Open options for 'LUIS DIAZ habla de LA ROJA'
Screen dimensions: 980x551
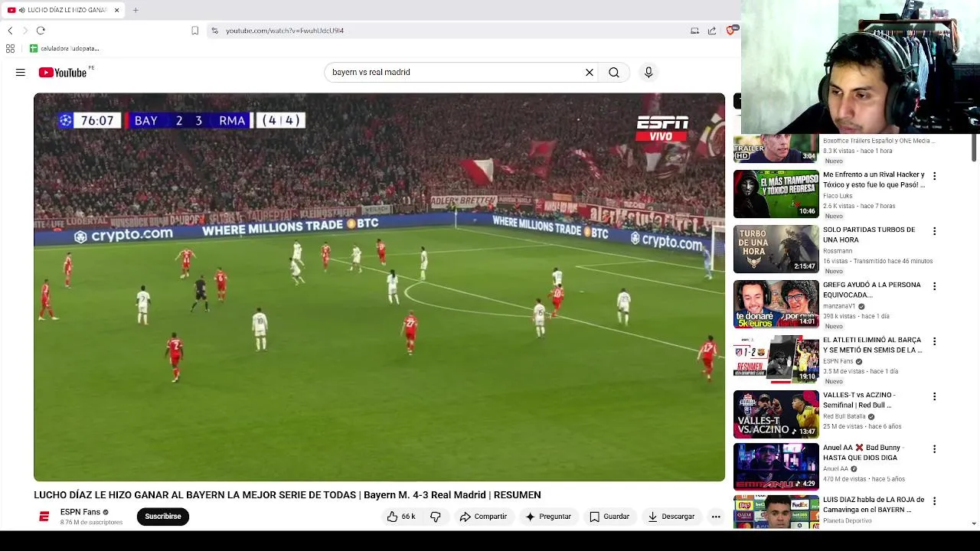[934, 501]
